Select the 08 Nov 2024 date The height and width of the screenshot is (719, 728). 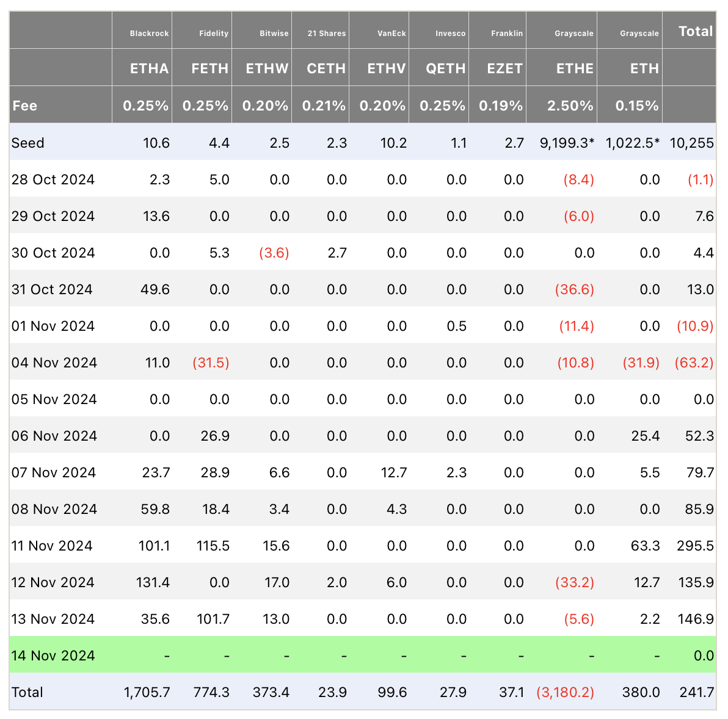54,509
